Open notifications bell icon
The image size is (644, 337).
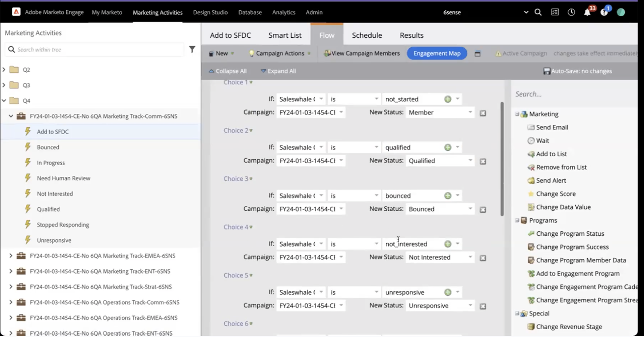[587, 12]
